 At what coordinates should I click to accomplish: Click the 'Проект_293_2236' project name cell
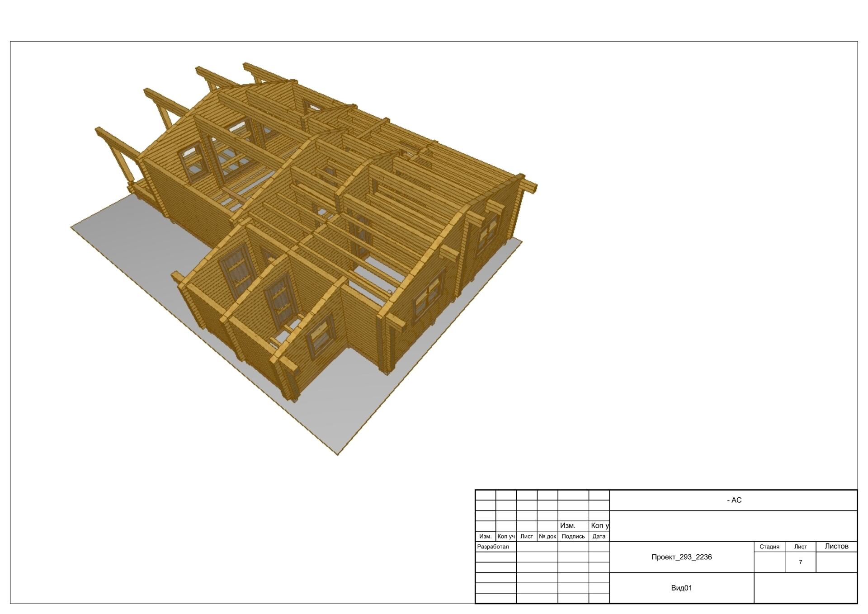tap(681, 557)
